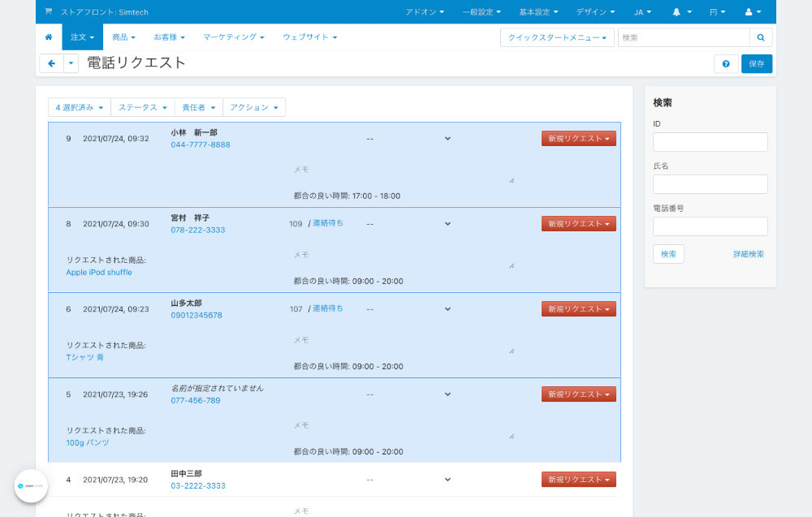This screenshot has width=812, height=517.
Task: Click phone number 03-2222-3333
Action: [x=198, y=486]
